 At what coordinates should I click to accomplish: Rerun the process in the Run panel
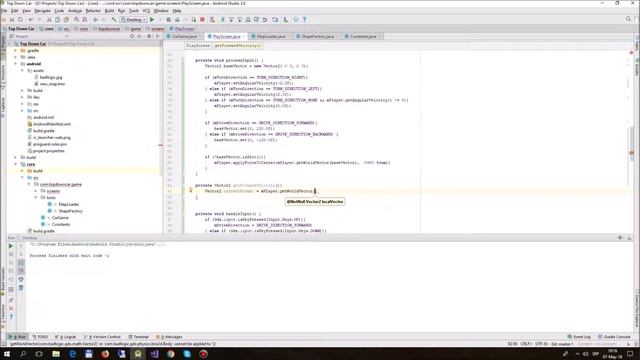pos(11,246)
